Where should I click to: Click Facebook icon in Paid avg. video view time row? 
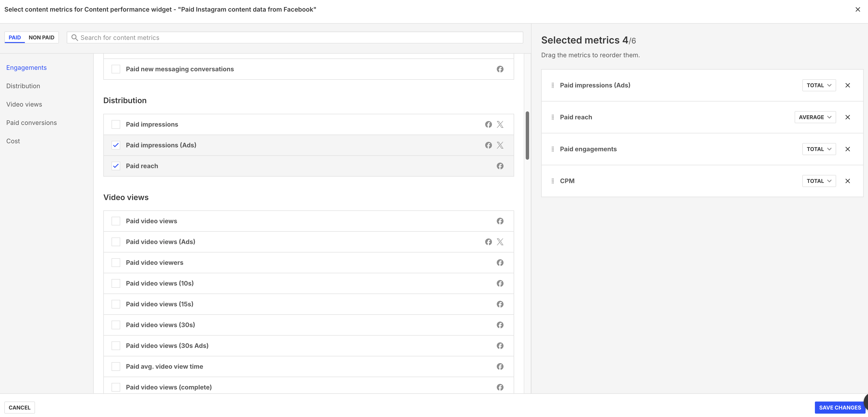click(500, 367)
